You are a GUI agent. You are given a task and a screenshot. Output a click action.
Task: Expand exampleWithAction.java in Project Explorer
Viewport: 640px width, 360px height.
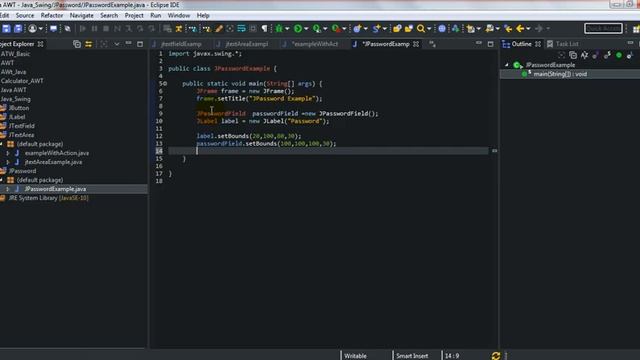[7, 153]
